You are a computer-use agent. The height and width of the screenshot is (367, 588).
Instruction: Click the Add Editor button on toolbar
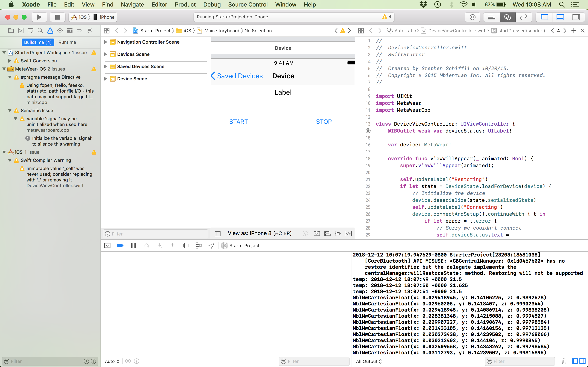[x=574, y=30]
